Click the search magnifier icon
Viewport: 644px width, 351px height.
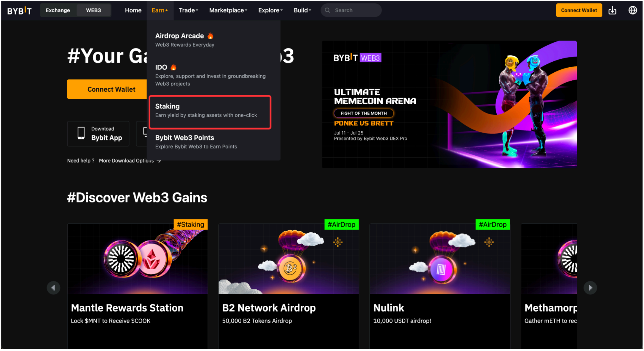(327, 10)
